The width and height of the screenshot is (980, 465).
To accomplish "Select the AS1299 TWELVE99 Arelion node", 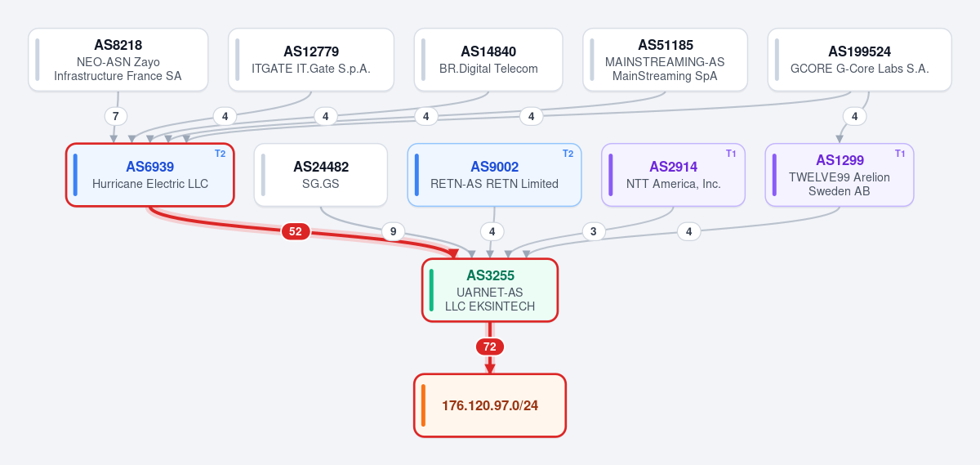I will click(840, 175).
